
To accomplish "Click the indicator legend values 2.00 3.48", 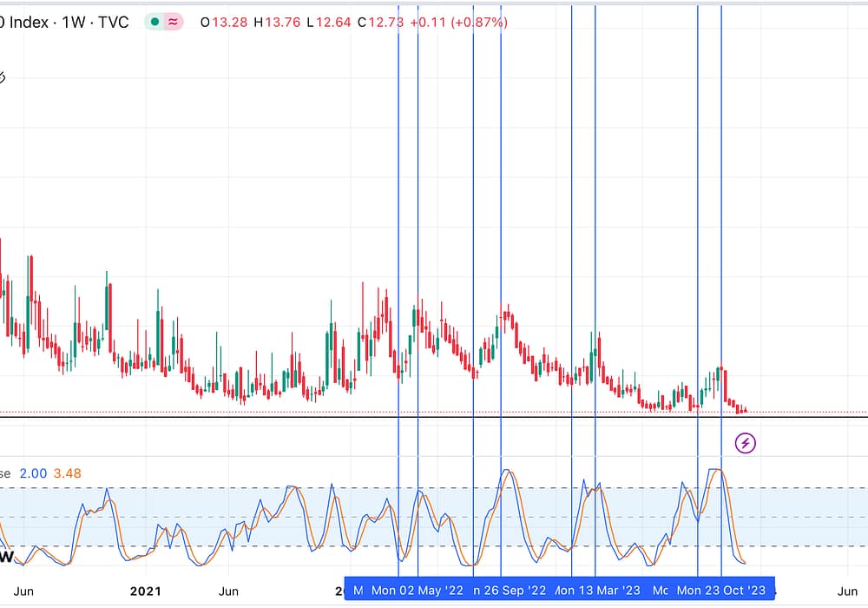I will (49, 473).
